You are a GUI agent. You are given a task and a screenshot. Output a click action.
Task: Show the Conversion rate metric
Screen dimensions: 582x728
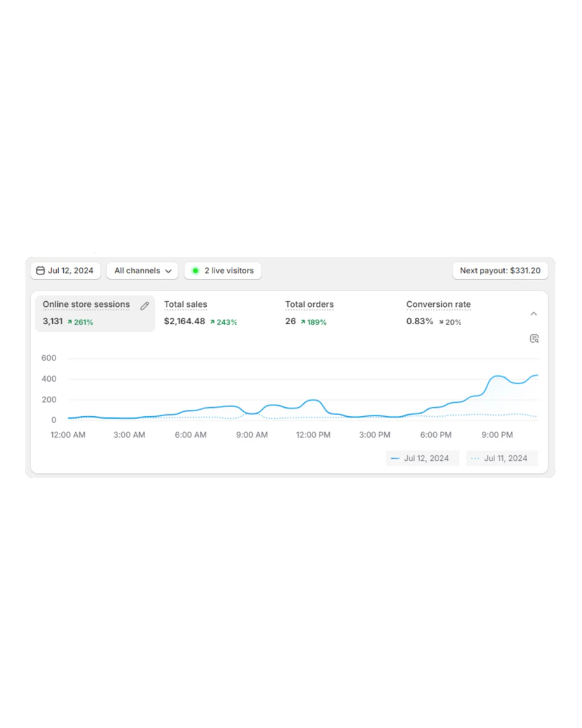[x=438, y=305]
